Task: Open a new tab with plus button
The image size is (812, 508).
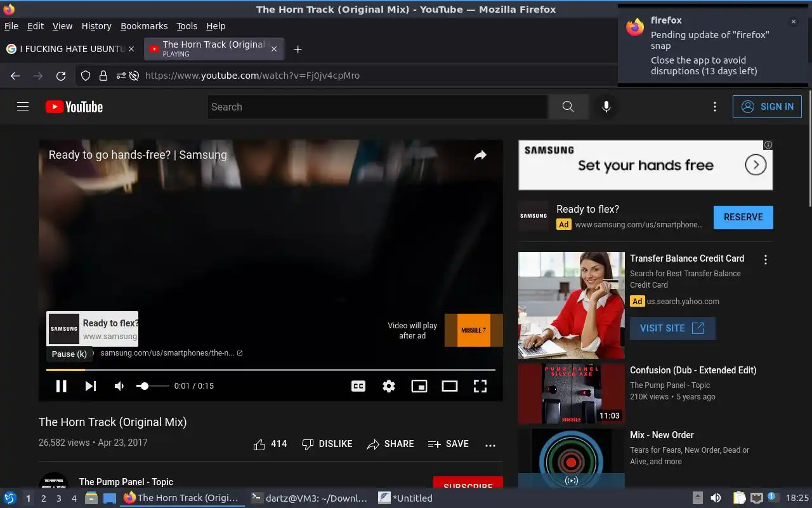Action: click(298, 49)
